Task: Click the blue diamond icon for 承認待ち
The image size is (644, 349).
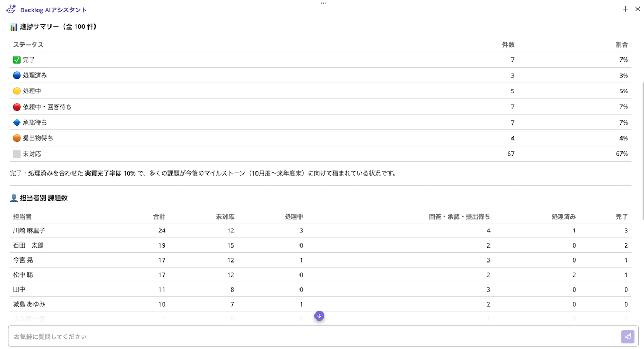Action: click(17, 122)
